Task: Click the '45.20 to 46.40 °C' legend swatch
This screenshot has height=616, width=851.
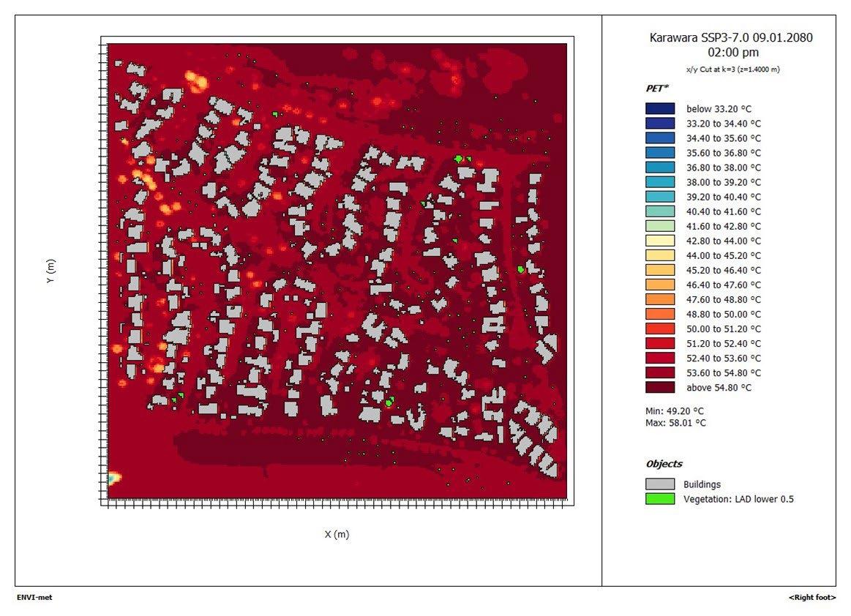Action: click(x=660, y=270)
